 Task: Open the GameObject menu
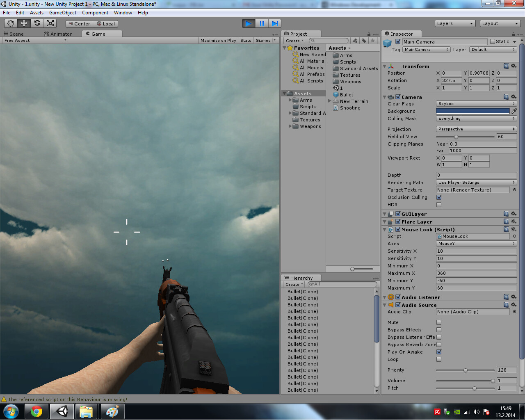pyautogui.click(x=62, y=13)
